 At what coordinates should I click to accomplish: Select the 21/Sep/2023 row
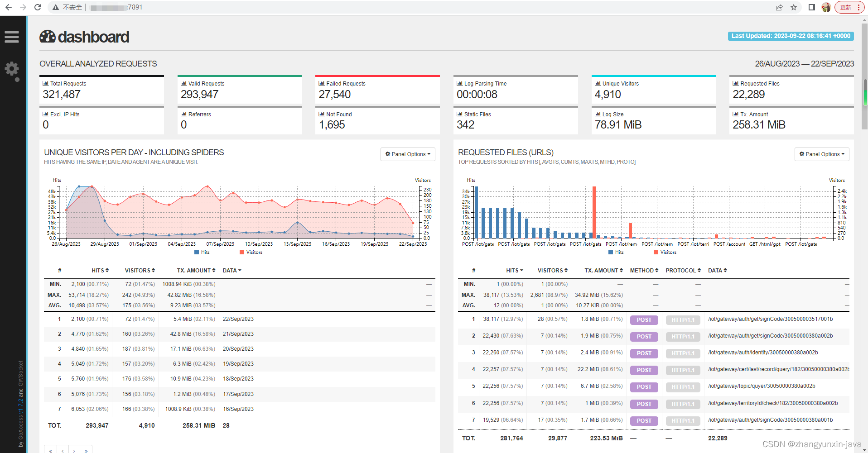(x=240, y=334)
